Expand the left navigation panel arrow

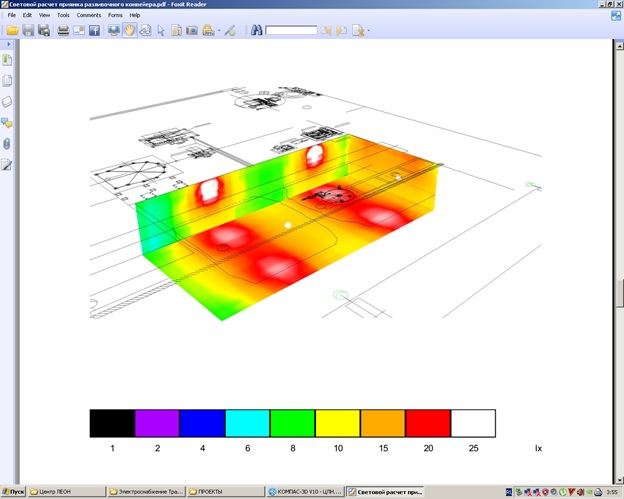coord(8,44)
